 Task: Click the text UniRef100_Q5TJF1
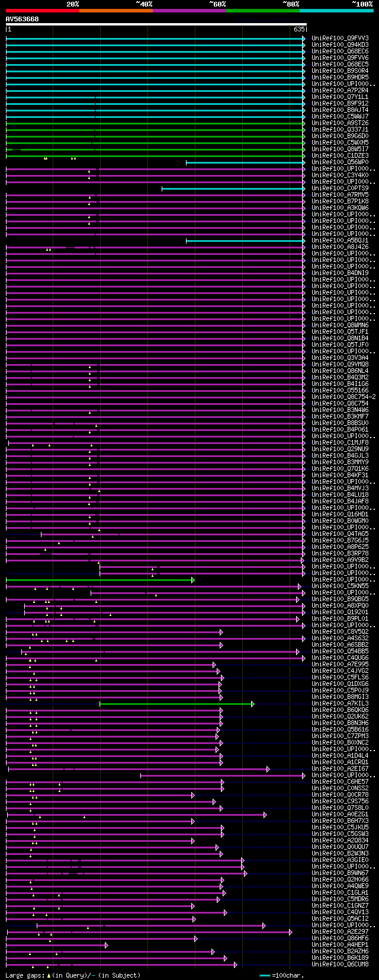[340, 331]
